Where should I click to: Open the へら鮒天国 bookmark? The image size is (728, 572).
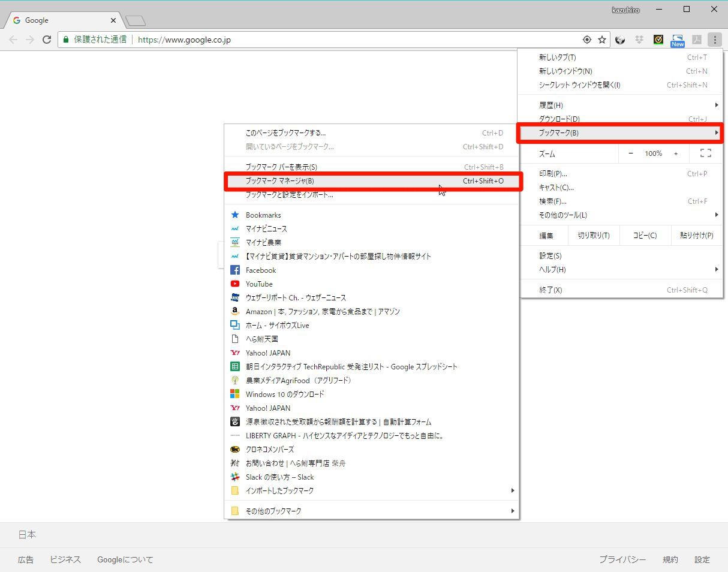coord(372,339)
